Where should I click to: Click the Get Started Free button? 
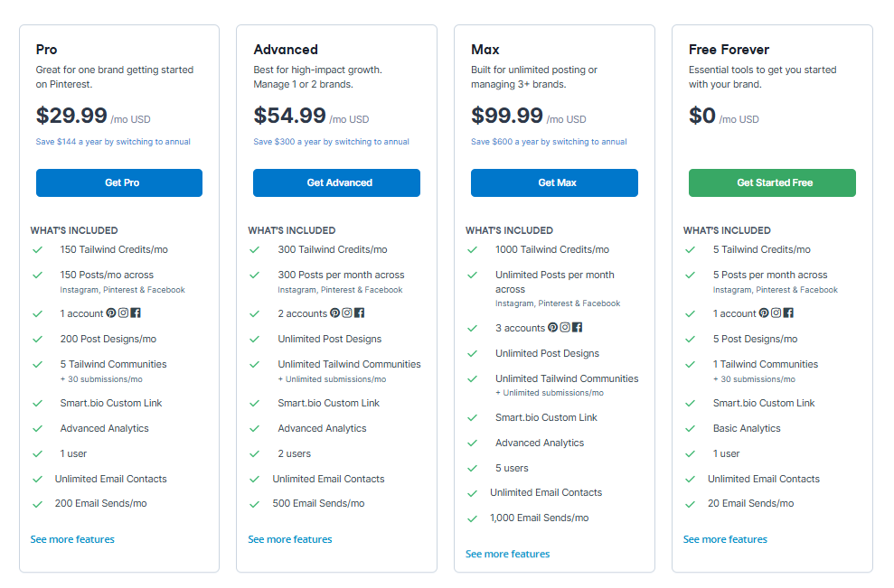(x=772, y=182)
